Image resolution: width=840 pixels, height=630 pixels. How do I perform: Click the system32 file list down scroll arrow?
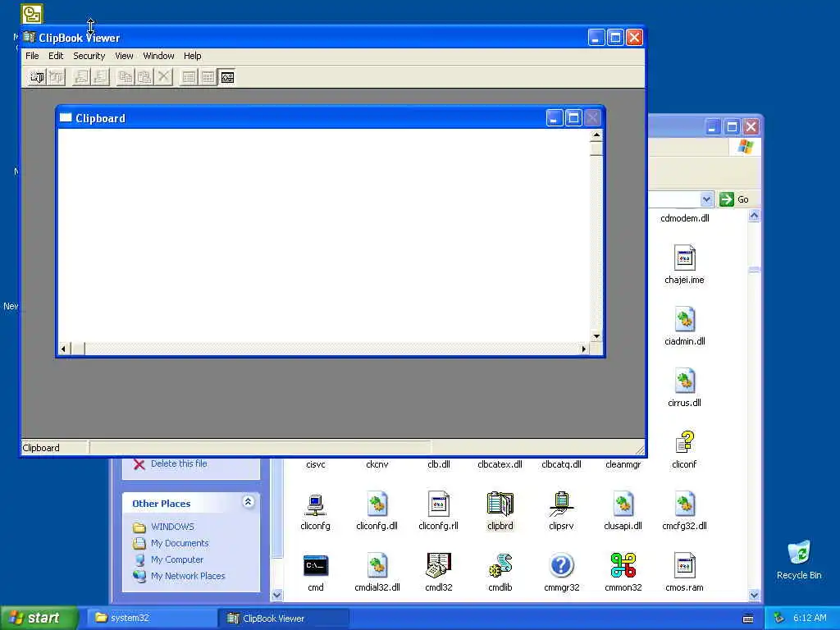(x=754, y=595)
